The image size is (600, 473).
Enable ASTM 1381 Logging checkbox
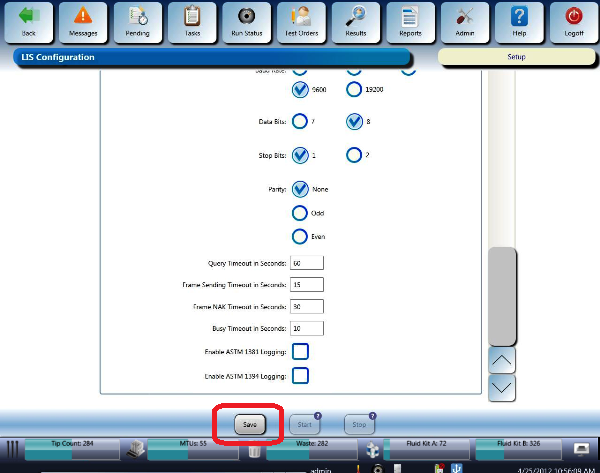(x=300, y=351)
